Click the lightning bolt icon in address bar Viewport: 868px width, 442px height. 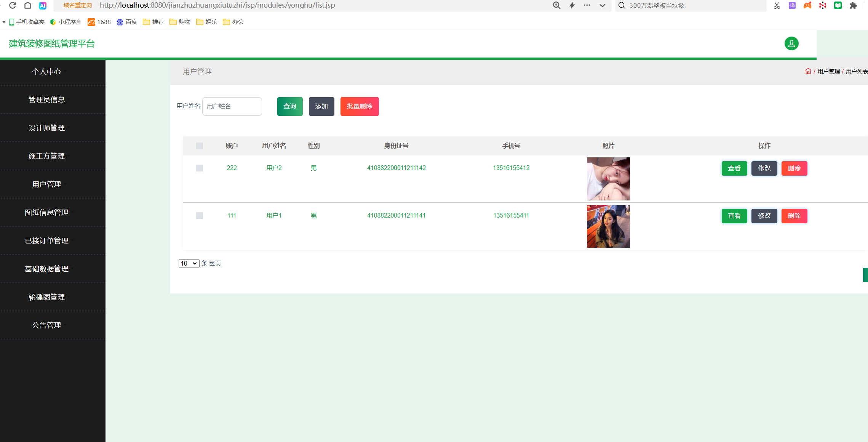pyautogui.click(x=572, y=5)
